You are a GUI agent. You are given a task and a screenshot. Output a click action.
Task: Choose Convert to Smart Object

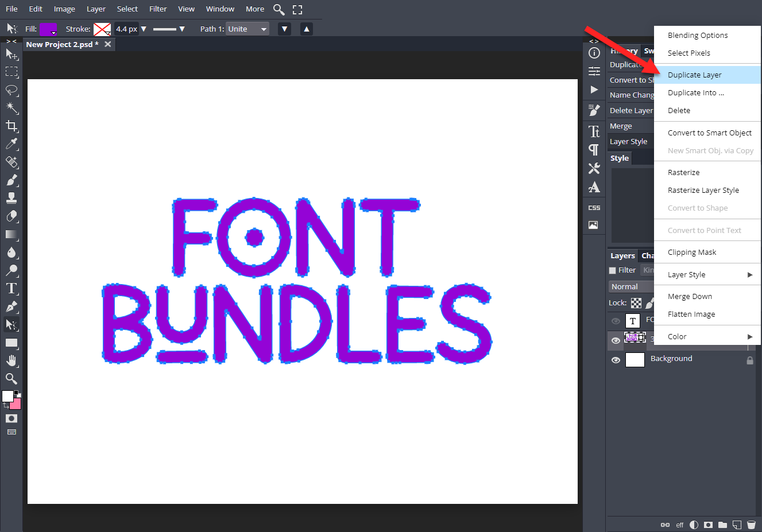[x=707, y=133]
